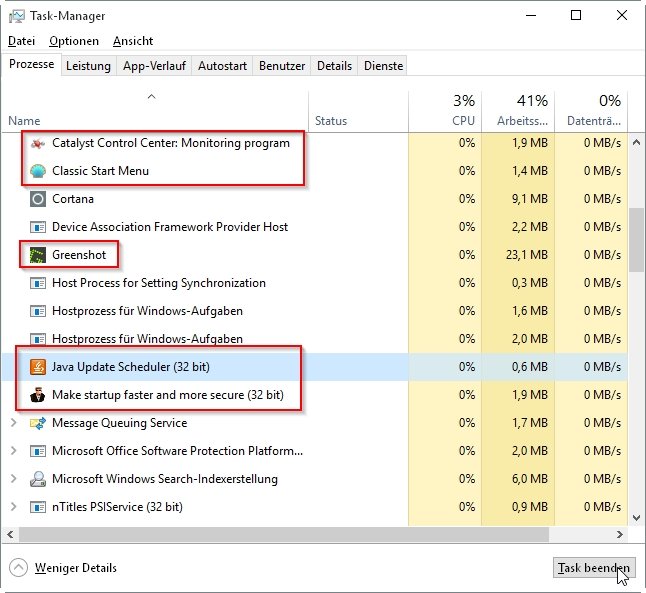Click the Classic Start Menu shell icon
The image size is (646, 593).
point(38,171)
